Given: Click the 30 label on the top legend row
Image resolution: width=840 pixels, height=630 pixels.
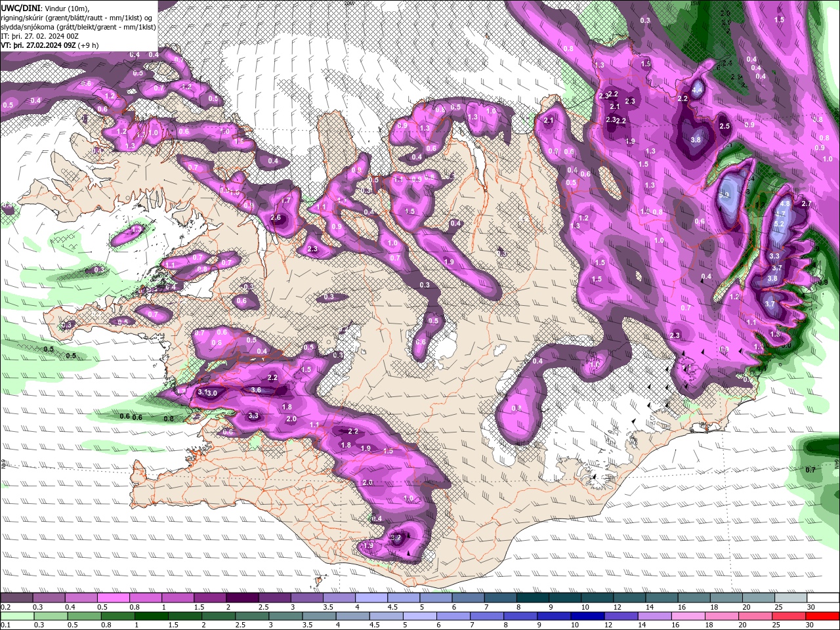Looking at the screenshot, I should pos(811,607).
